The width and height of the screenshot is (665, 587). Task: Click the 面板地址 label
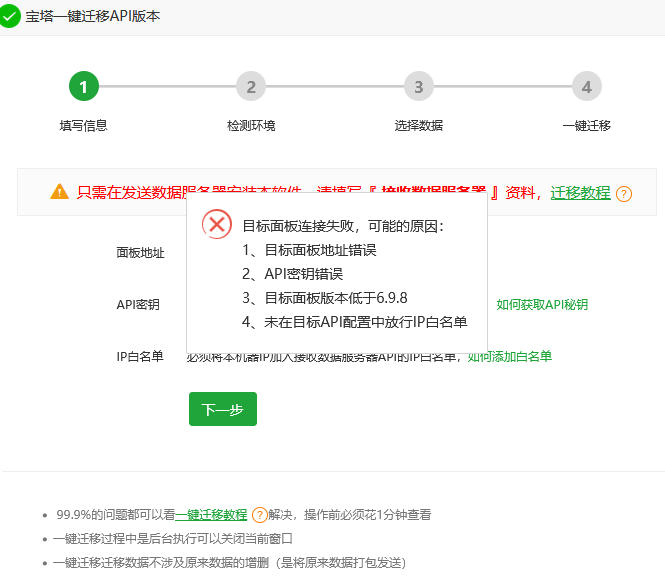point(140,253)
